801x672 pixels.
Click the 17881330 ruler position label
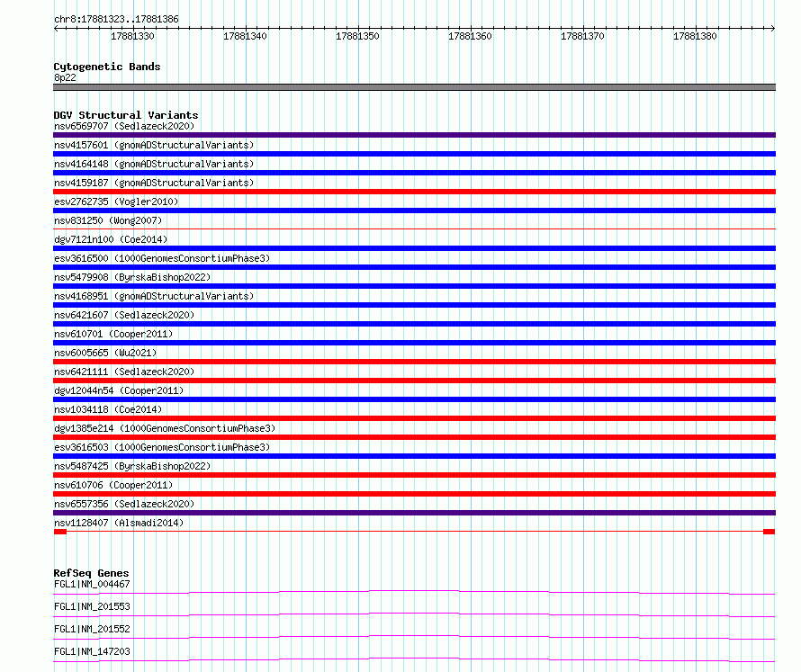click(x=132, y=36)
